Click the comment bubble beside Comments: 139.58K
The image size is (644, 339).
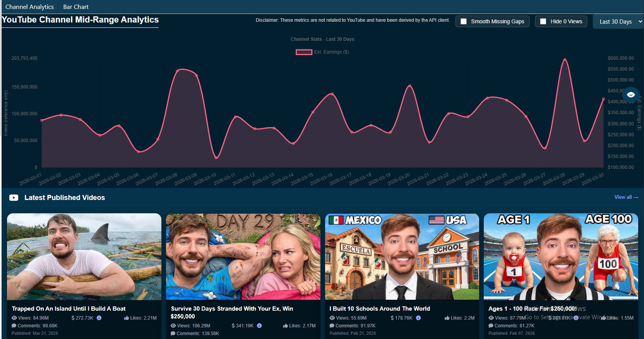tap(173, 334)
